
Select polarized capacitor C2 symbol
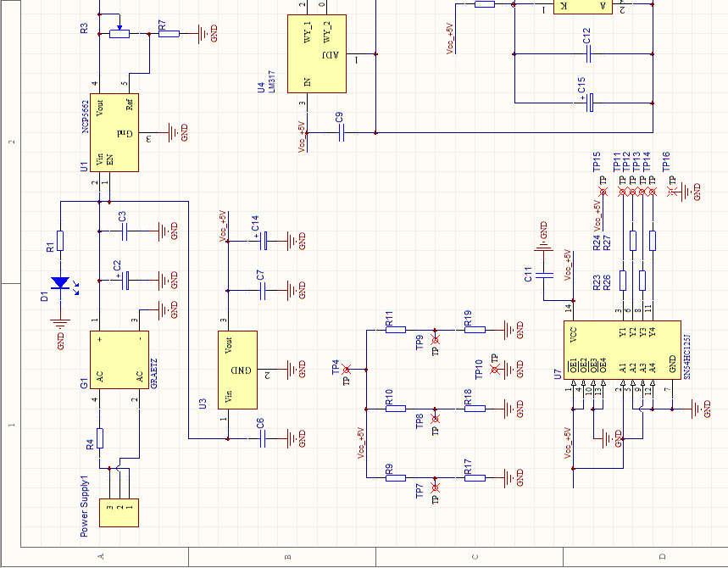click(x=125, y=281)
